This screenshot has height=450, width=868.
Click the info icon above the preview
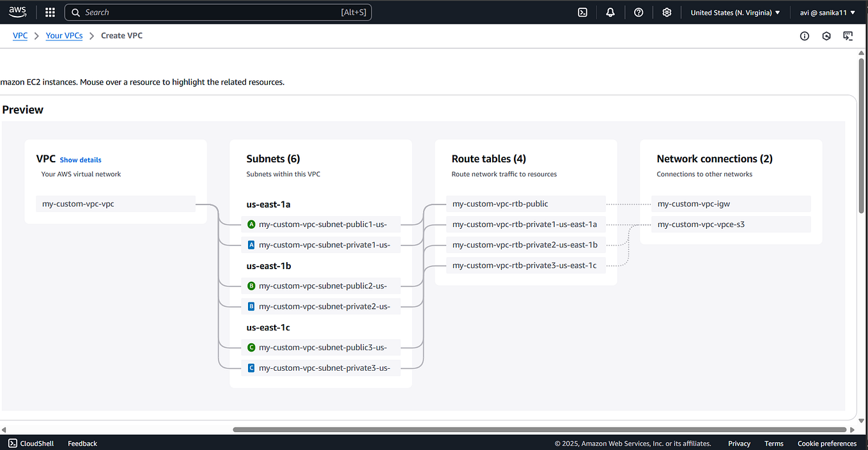(x=804, y=36)
